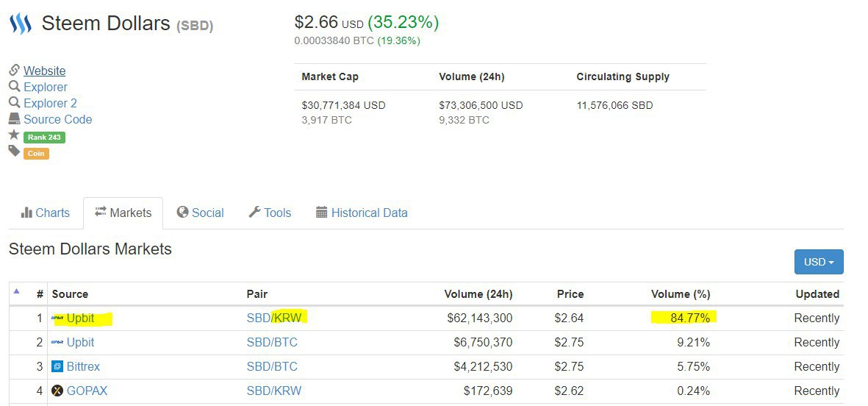
Task: Click the Steem Dollars logo icon
Action: pos(20,24)
